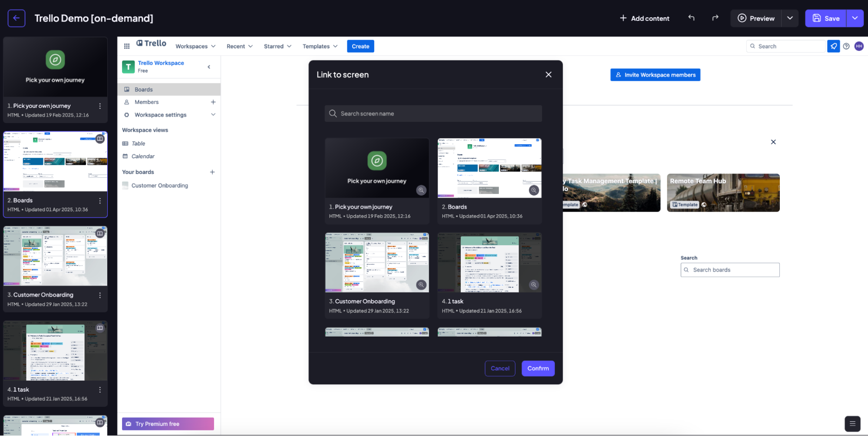
Task: Click the bottom-right list menu icon
Action: pyautogui.click(x=852, y=423)
